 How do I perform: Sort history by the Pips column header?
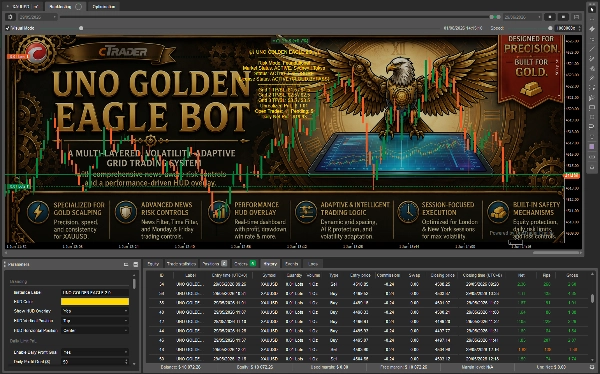[x=547, y=275]
